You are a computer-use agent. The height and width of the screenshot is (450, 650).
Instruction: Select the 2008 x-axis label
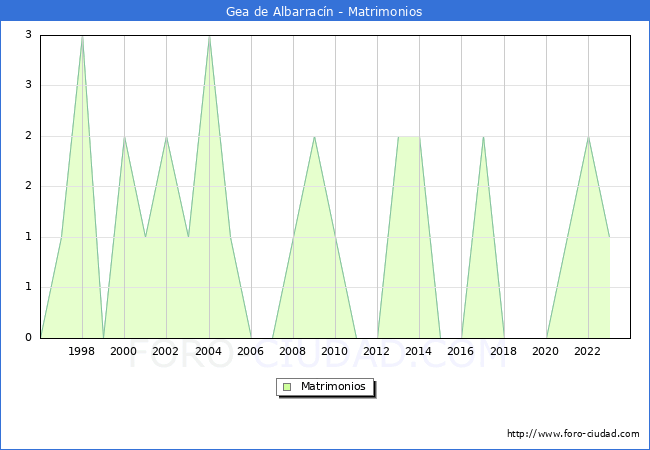tap(293, 351)
